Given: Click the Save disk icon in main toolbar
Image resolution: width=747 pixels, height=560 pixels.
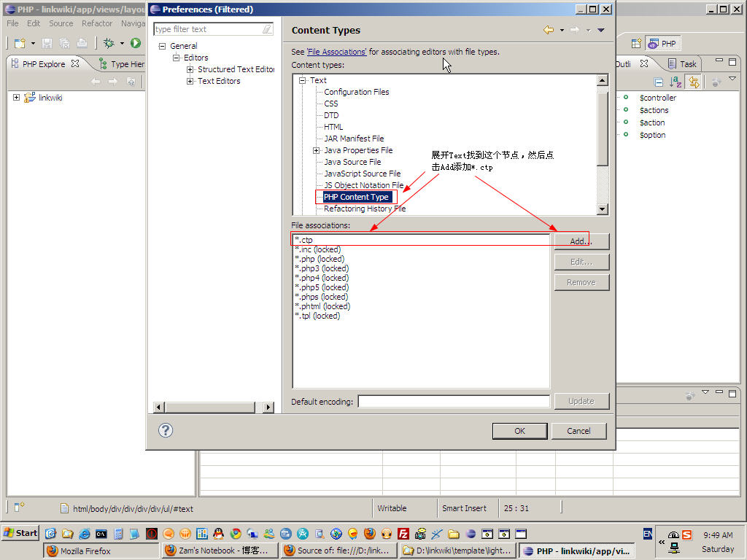Looking at the screenshot, I should [47, 43].
